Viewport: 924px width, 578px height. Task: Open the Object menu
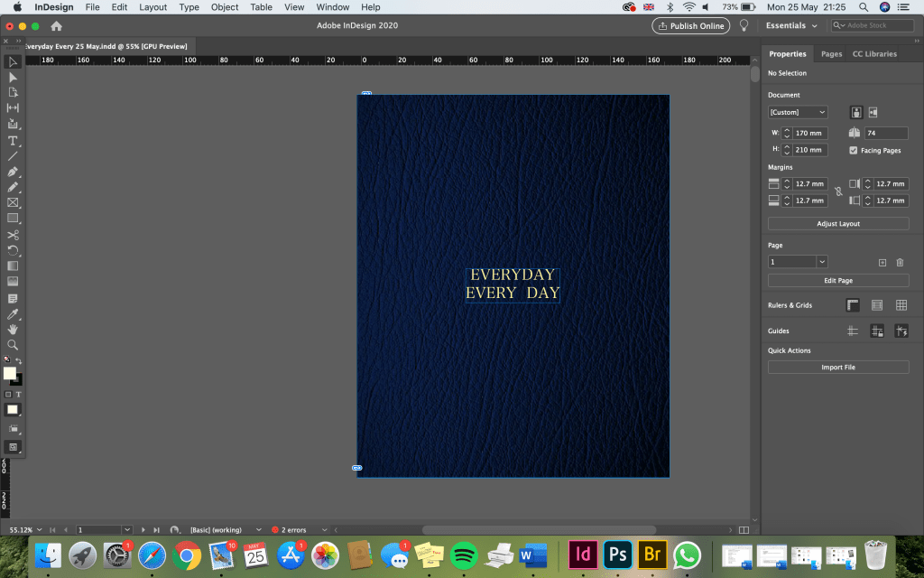(225, 7)
